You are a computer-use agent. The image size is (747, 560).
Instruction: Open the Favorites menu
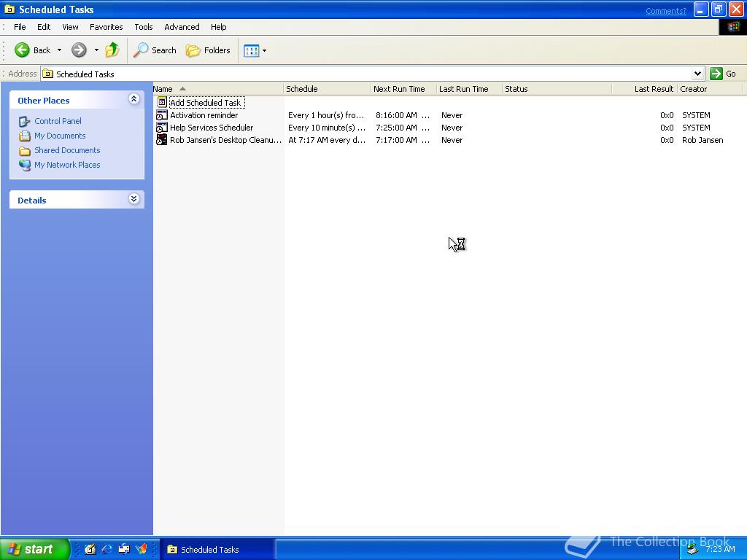[107, 27]
